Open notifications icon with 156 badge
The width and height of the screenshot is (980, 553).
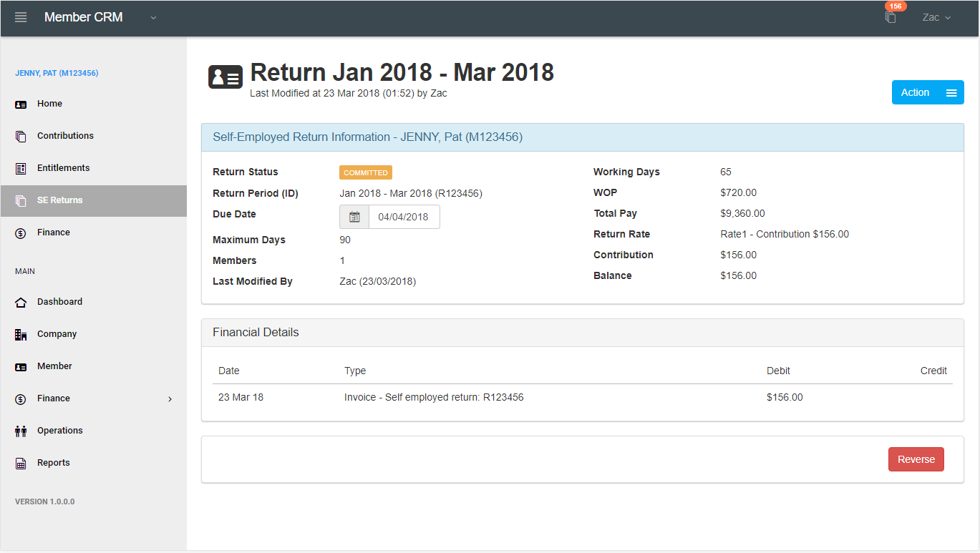coord(891,17)
